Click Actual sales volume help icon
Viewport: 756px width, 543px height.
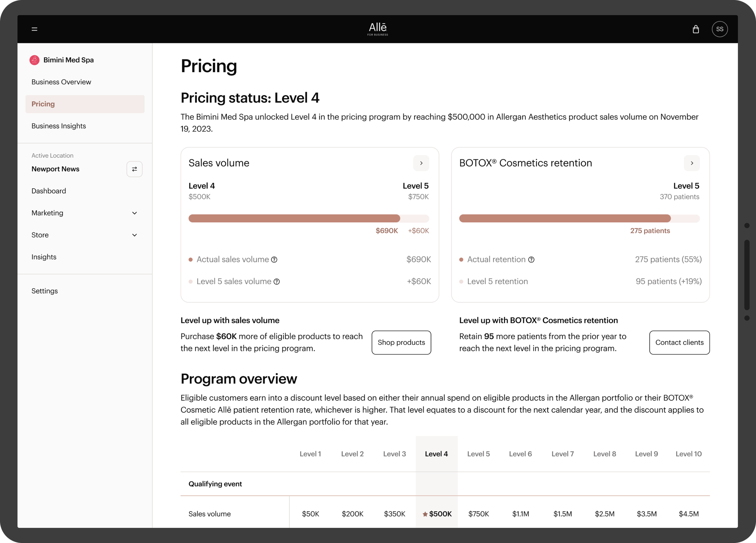coord(274,260)
